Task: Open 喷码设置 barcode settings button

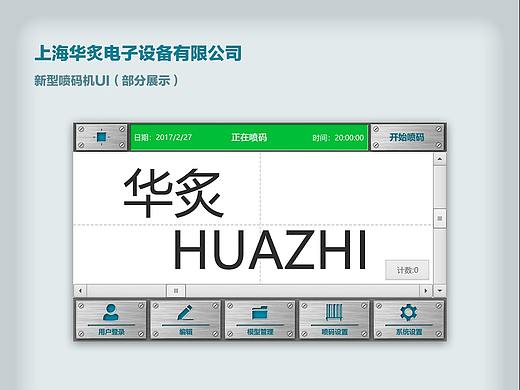Action: (334, 320)
